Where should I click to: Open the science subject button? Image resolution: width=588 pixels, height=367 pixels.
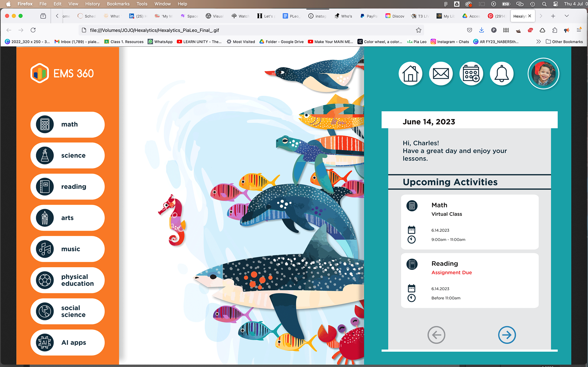(x=67, y=155)
